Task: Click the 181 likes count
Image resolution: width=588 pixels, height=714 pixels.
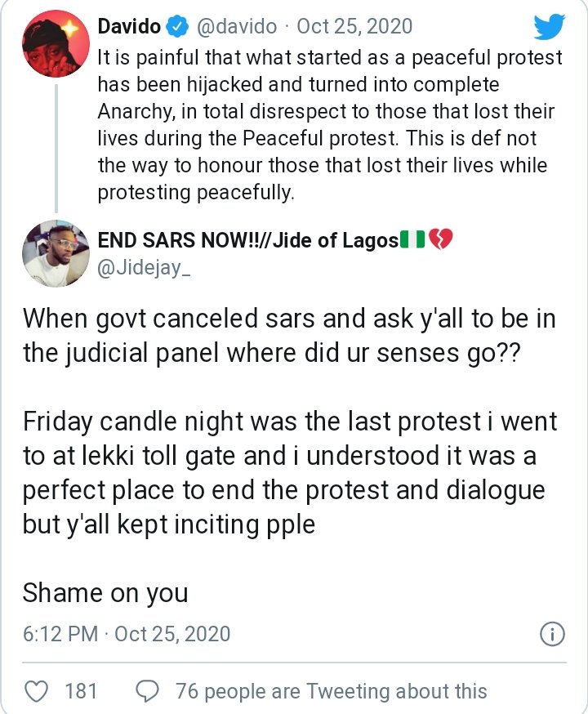Action: pos(81,691)
